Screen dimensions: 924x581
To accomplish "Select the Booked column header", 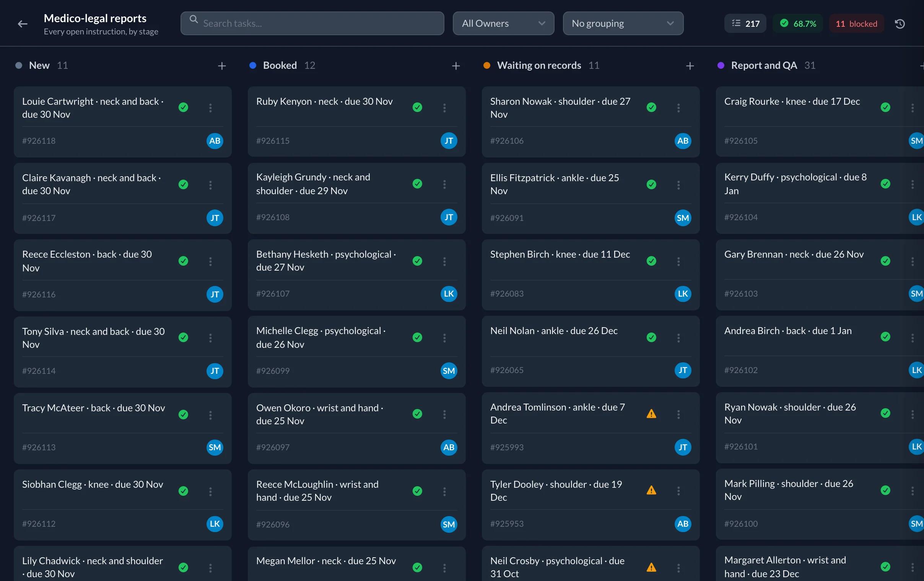I will coord(280,66).
